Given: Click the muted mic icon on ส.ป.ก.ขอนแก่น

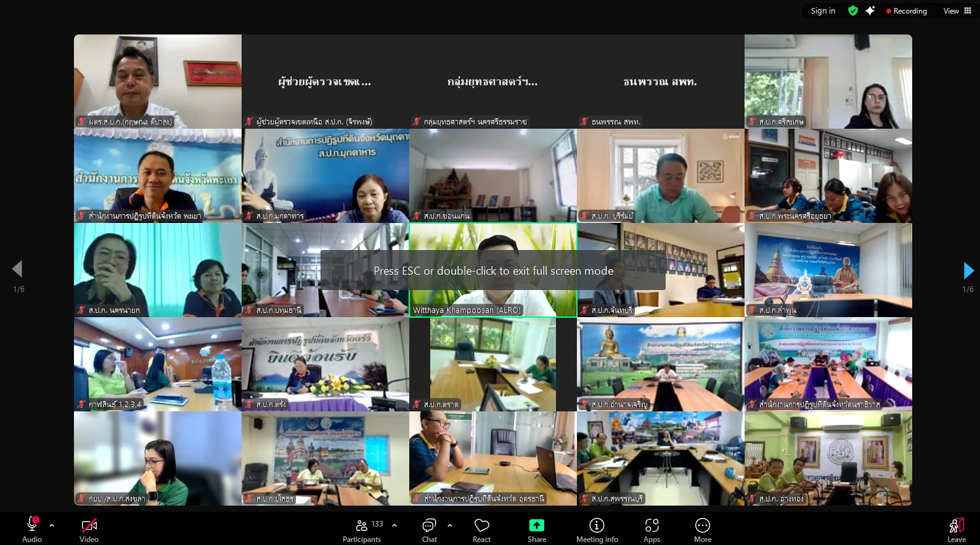Looking at the screenshot, I should (417, 216).
